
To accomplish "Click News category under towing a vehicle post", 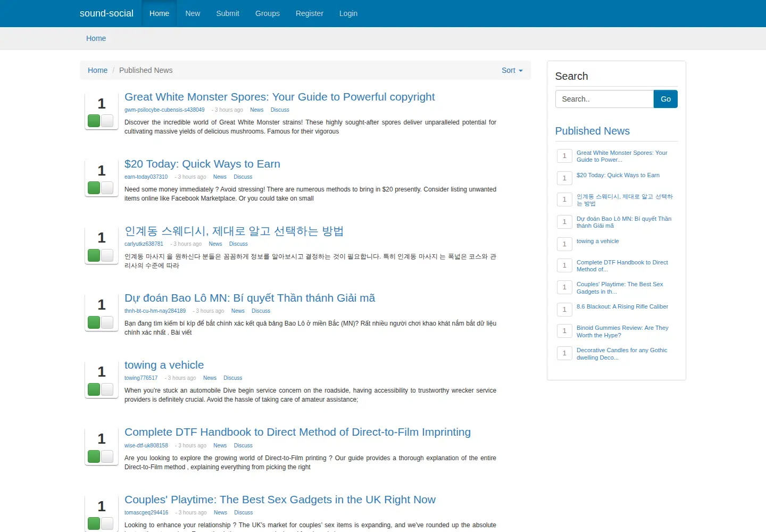I will (x=210, y=378).
